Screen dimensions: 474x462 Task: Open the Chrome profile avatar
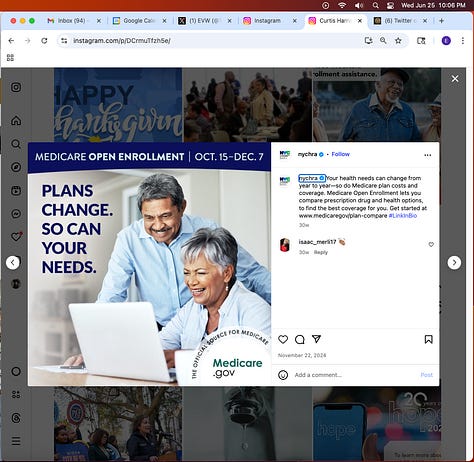point(446,41)
